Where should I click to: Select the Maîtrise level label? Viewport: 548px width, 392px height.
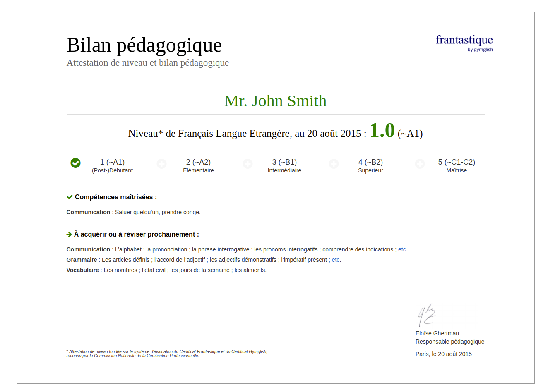pyautogui.click(x=457, y=170)
